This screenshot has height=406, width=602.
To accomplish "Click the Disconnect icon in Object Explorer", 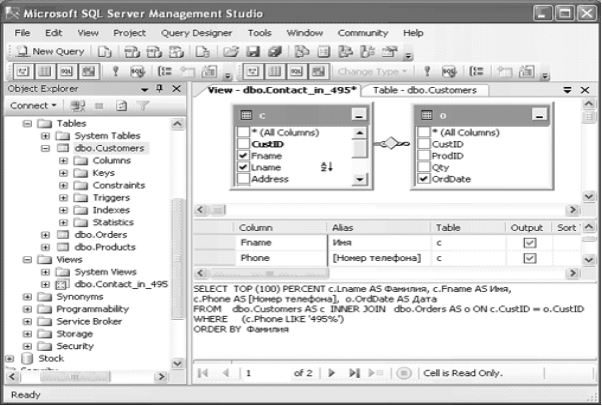I will point(78,106).
